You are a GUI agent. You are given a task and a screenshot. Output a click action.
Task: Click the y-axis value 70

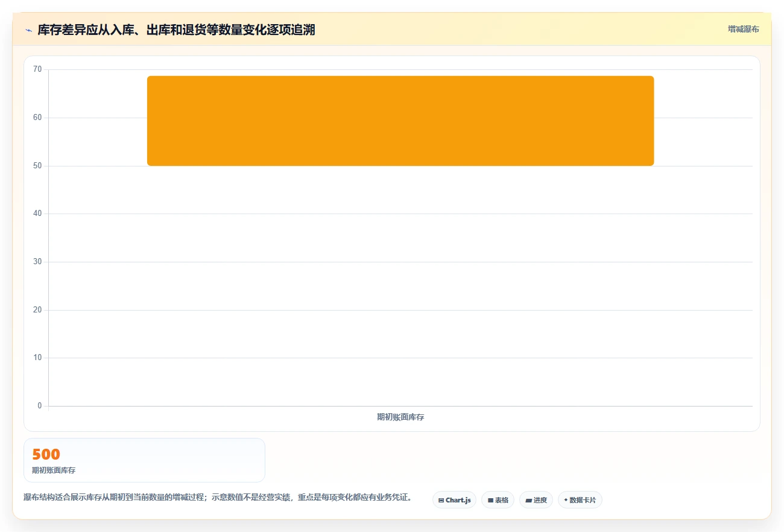[37, 69]
